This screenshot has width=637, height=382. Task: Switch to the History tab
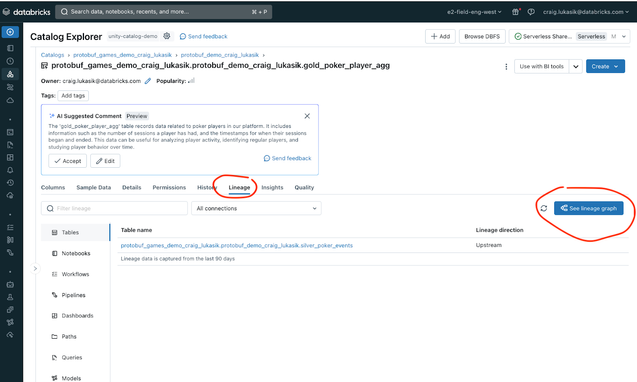click(x=207, y=187)
